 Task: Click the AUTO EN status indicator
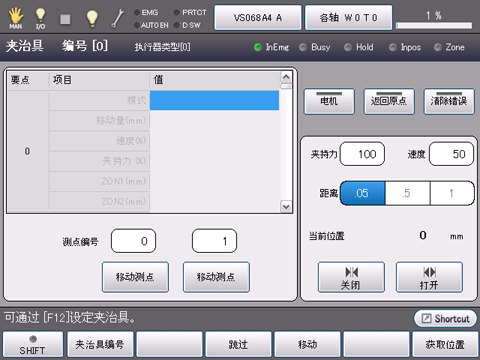pos(151,25)
